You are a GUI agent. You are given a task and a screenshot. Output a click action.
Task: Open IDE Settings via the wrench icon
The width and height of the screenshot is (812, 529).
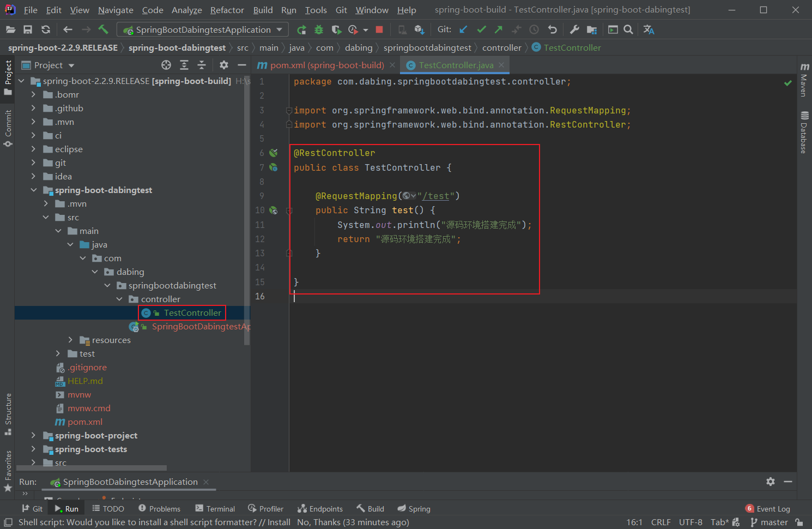click(x=574, y=29)
